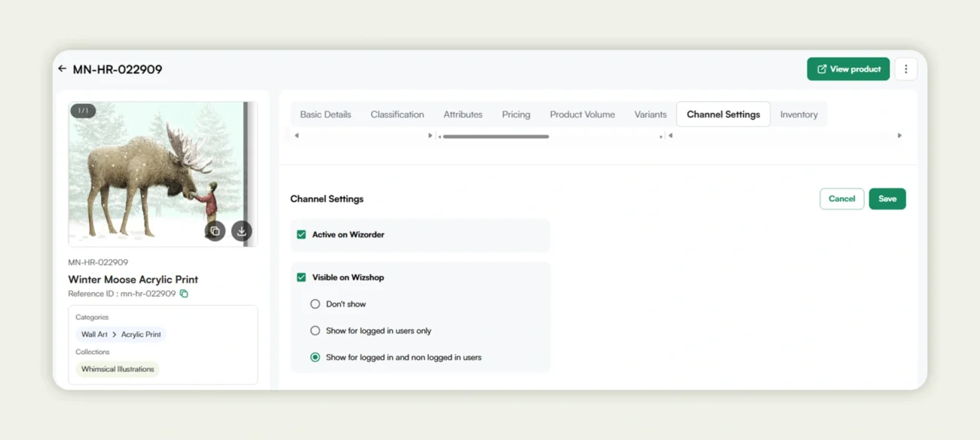The image size is (980, 440).
Task: Cancel the Channel Settings changes
Action: [841, 198]
